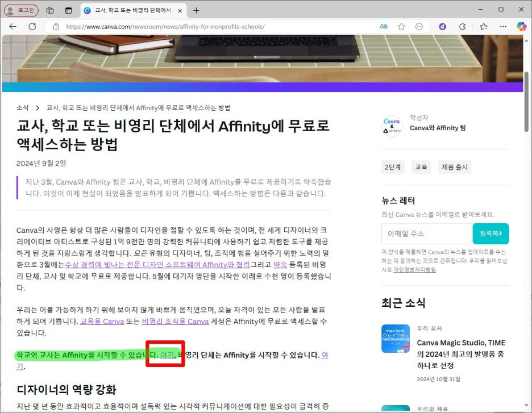
Task: Open the Extensions puzzle icon
Action: (462, 27)
